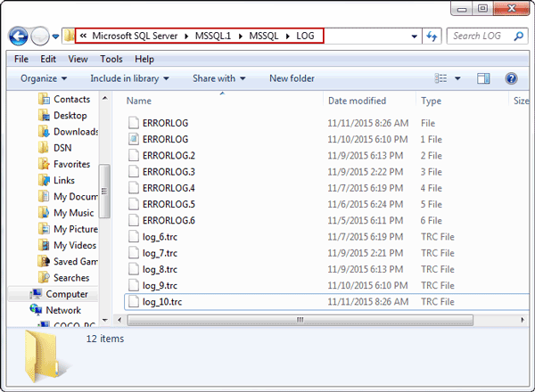Screen dimensions: 535x392
Task: Open recent pages dropdown next to Forward button
Action: tap(55, 37)
